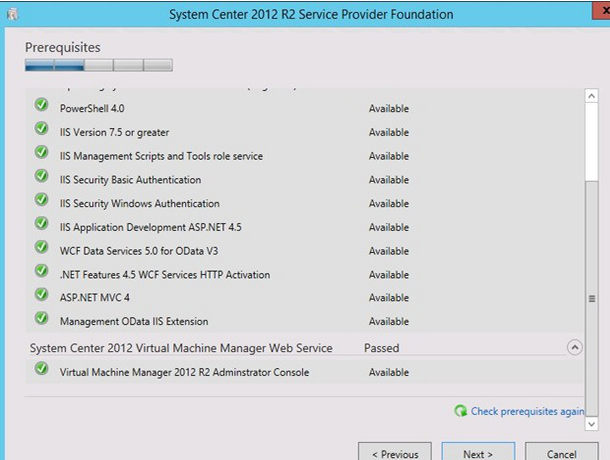Viewport: 610px width, 460px height.
Task: Click the check icon beside ASP.NET MVC 4
Action: pos(41,295)
